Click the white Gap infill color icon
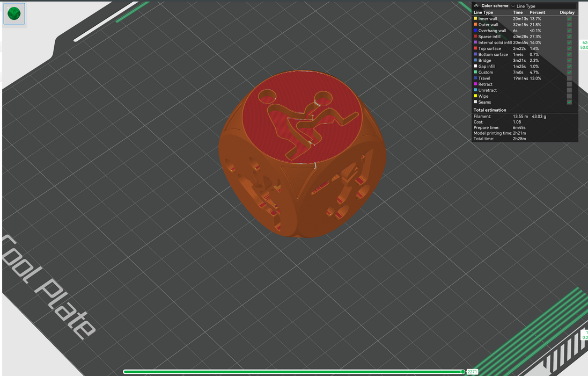The width and height of the screenshot is (588, 376). 475,66
